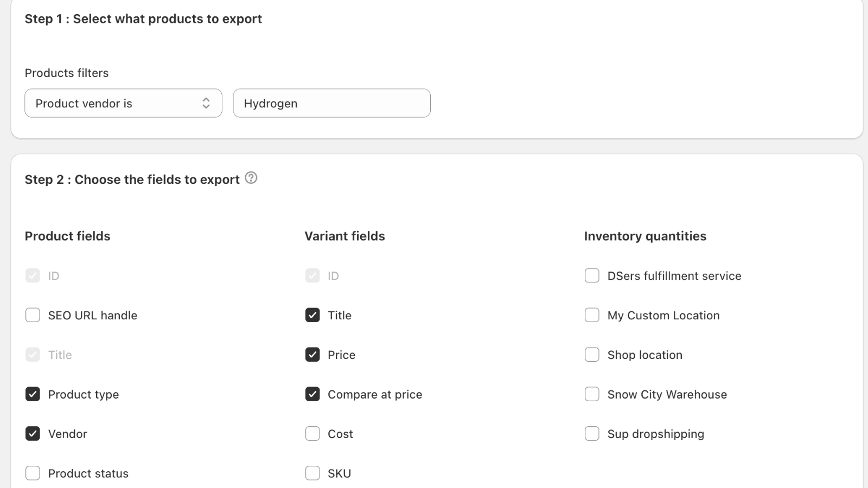
Task: Disable Compare at price checkbox
Action: [x=312, y=394]
